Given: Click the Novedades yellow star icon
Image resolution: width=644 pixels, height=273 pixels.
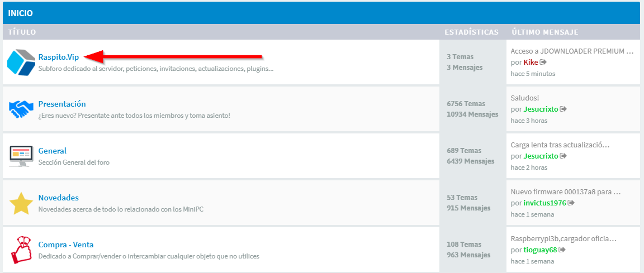Looking at the screenshot, I should point(21,203).
